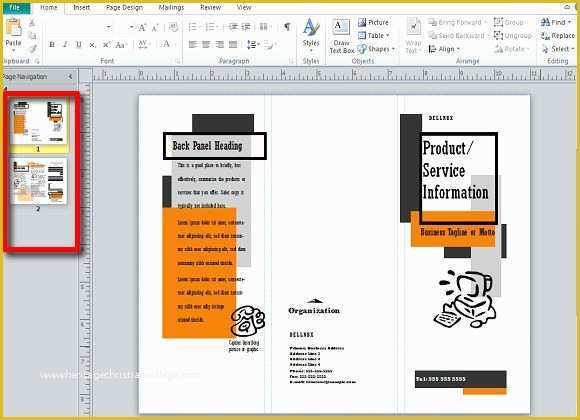Toggle Bold formatting
This screenshot has width=580, height=420.
[52, 45]
